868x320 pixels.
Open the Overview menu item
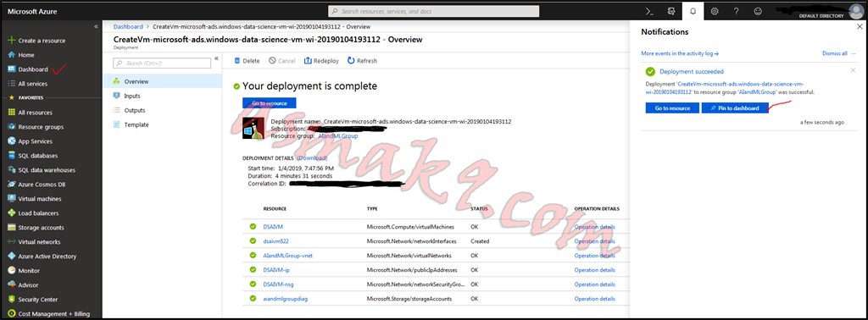click(162, 81)
